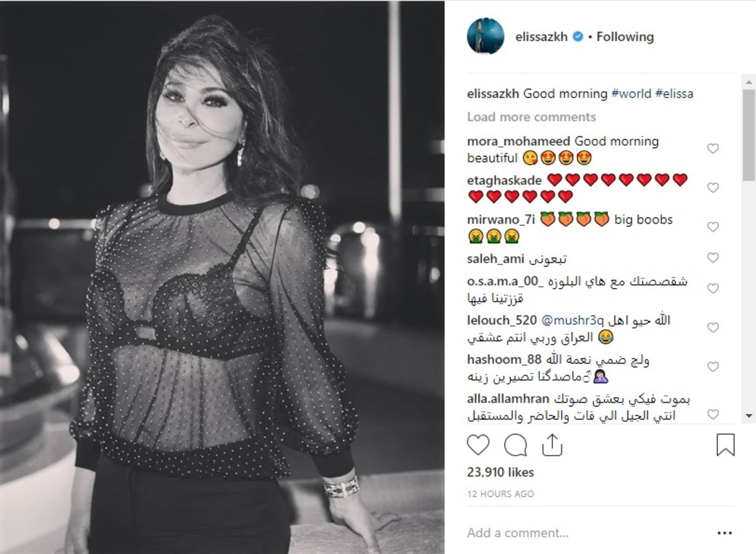Save post with bookmark icon
756x554 pixels.
(726, 446)
